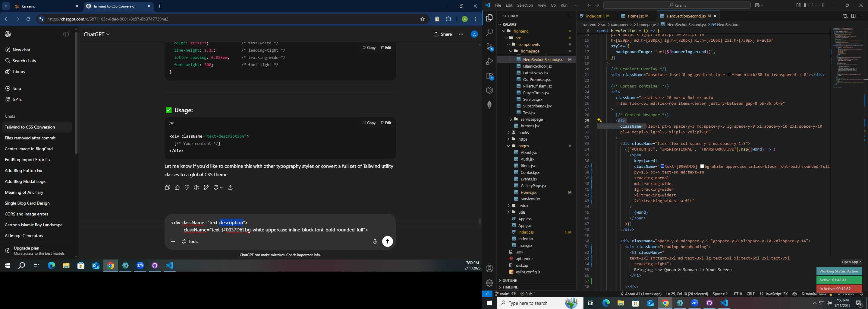Viewport: 868px width, 309px height.
Task: Click Share button in ChatGPT header
Action: click(x=443, y=34)
